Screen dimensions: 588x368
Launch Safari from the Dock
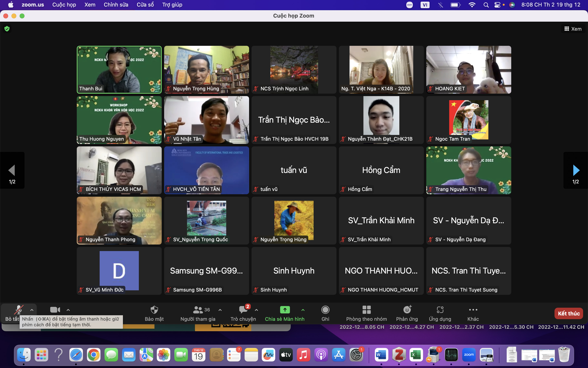(x=76, y=355)
